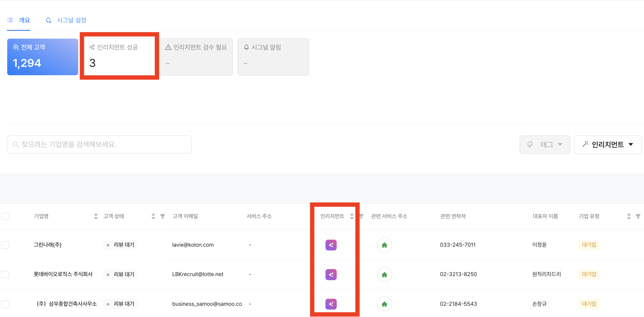Check the 그린나래(주) row checkbox
Screen dimensions: 644x317
5,245
